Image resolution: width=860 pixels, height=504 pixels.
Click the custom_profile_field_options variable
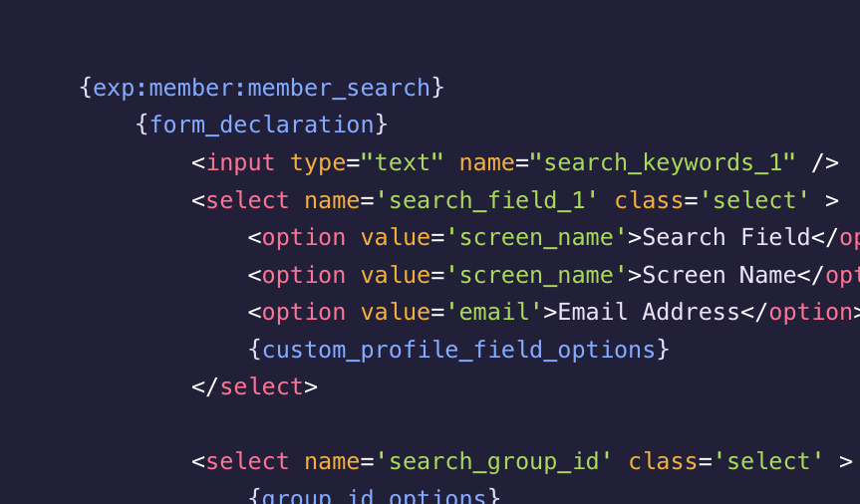458,350
